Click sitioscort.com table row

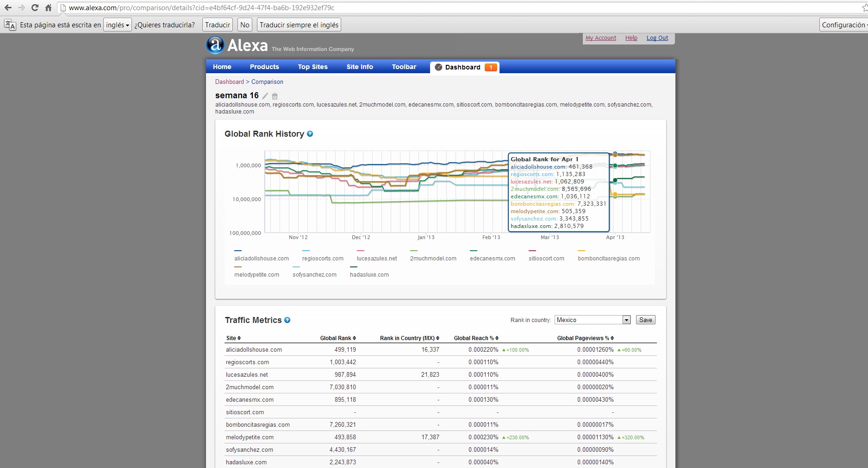click(x=441, y=412)
